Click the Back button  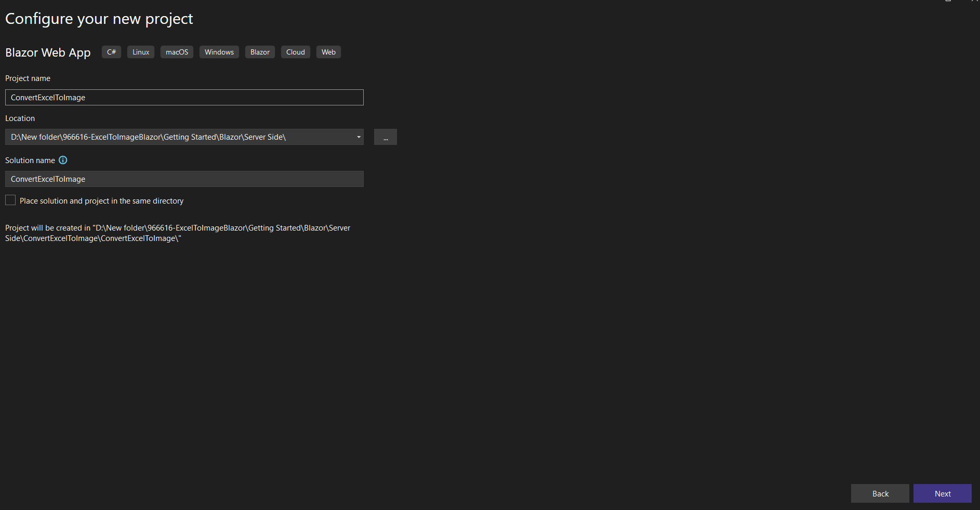tap(880, 493)
